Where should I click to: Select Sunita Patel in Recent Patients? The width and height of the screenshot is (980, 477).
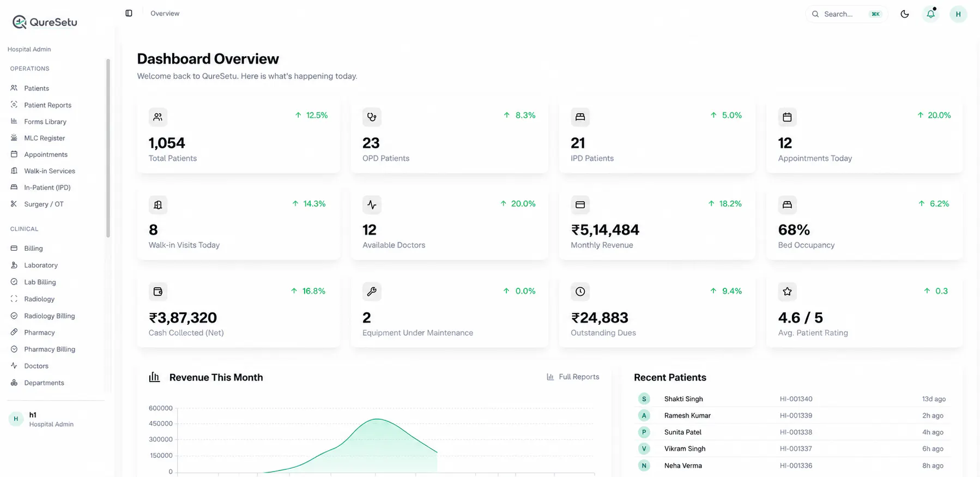point(791,432)
